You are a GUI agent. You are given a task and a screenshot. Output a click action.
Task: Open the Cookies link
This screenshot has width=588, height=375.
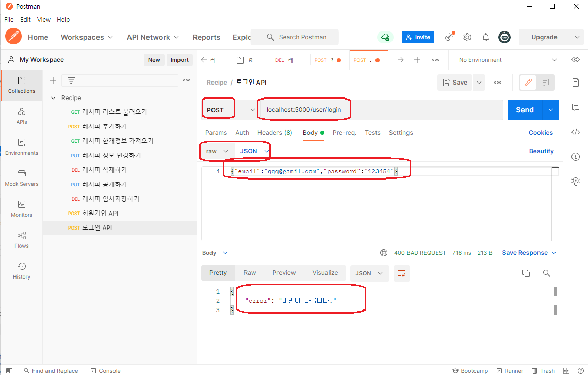pos(541,133)
